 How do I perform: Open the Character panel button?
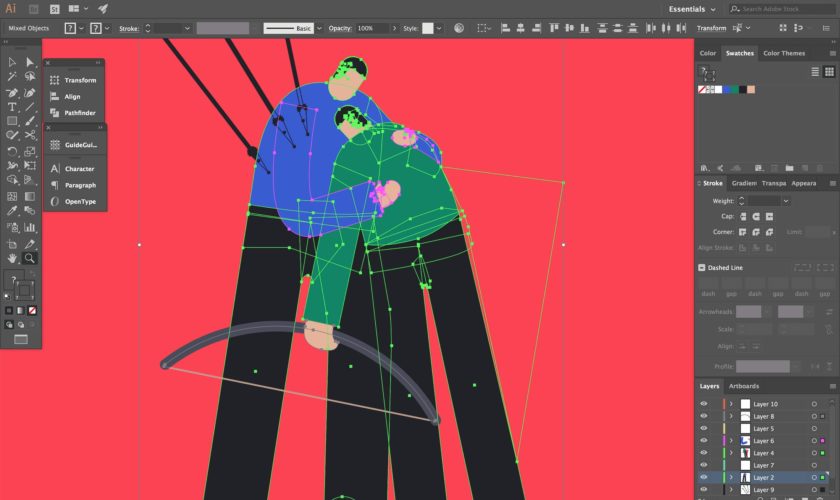pyautogui.click(x=74, y=169)
